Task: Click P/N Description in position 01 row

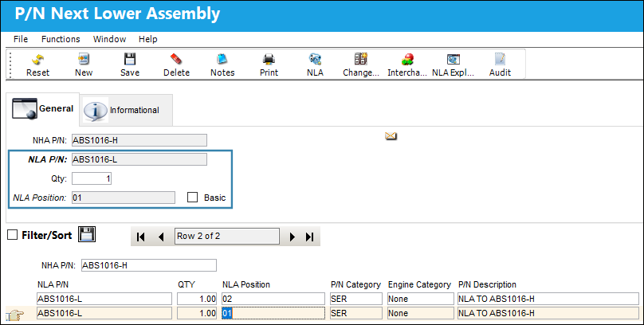Action: pyautogui.click(x=548, y=313)
